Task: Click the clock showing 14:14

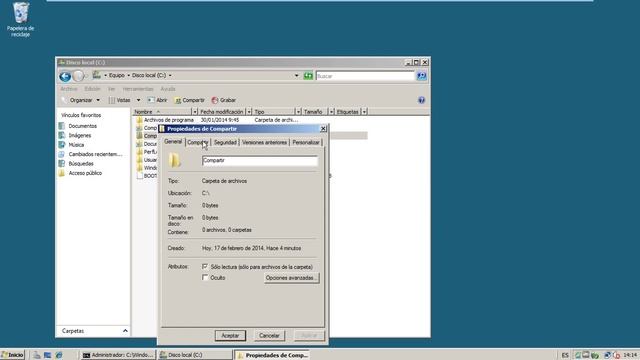Action: coord(630,355)
